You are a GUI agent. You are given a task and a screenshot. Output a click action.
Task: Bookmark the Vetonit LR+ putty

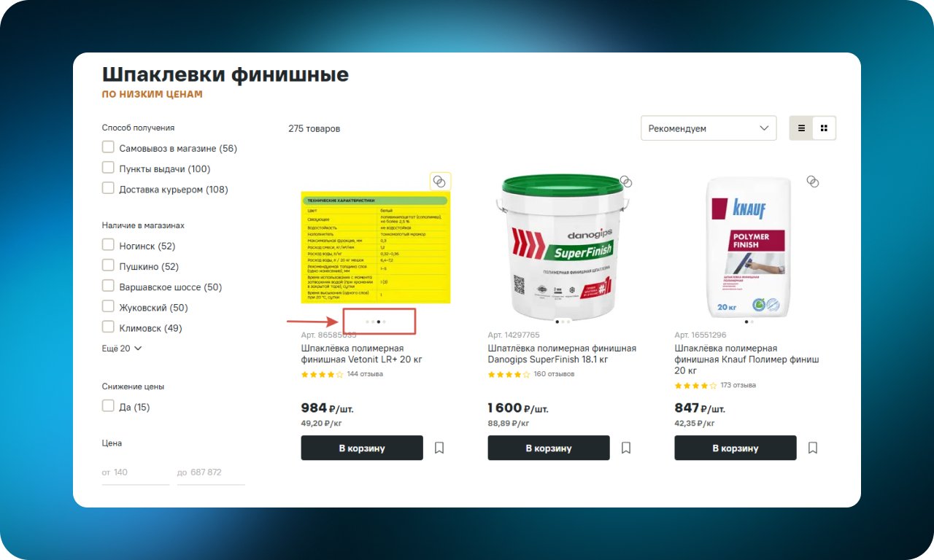[x=439, y=448]
